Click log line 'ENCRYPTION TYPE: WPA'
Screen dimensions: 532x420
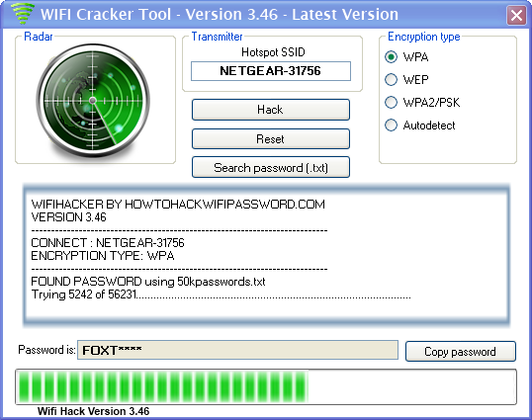tap(103, 256)
